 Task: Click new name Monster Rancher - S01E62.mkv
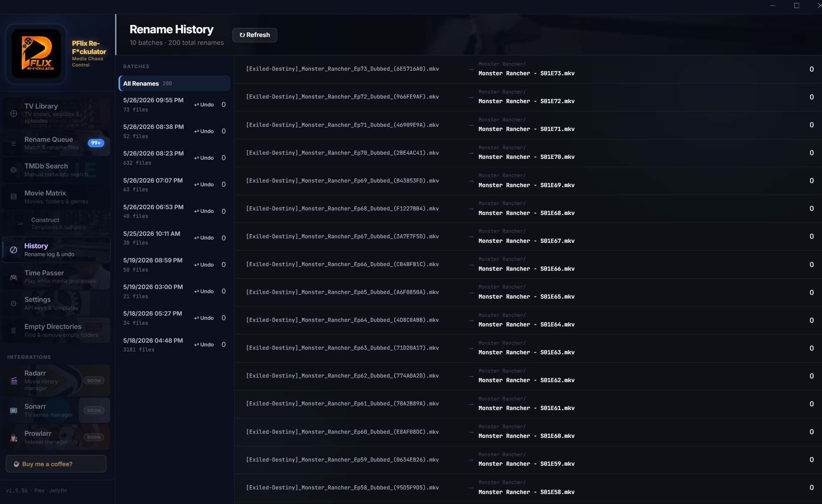(526, 380)
